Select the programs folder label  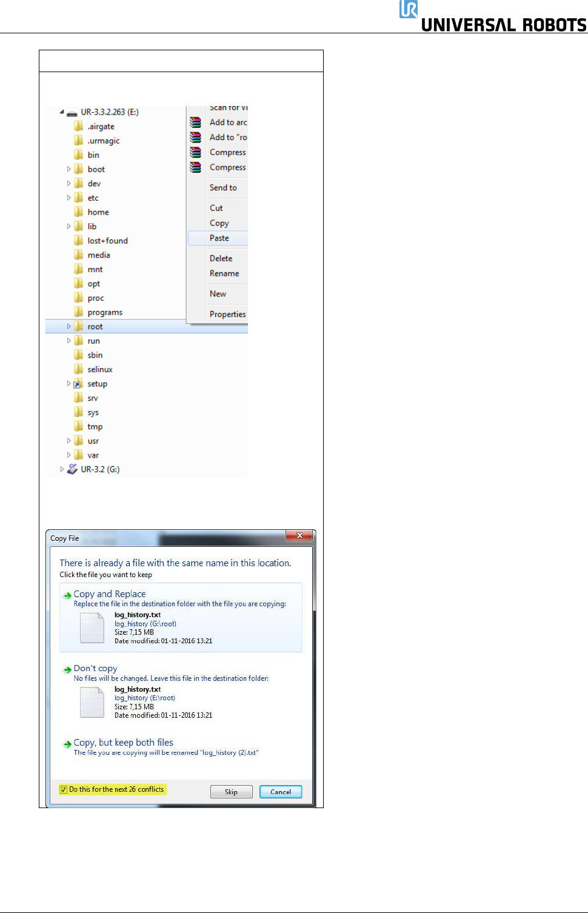point(105,312)
